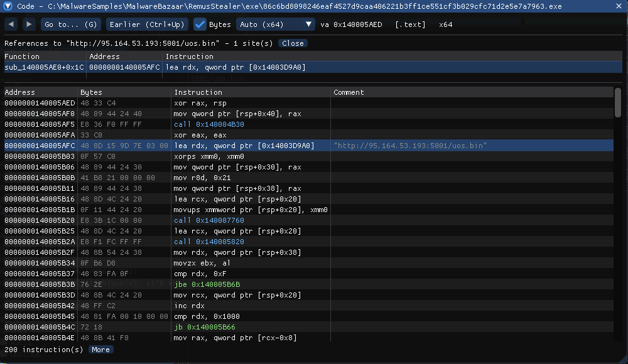Click reference address 0000000140005AFC in table

[124, 67]
